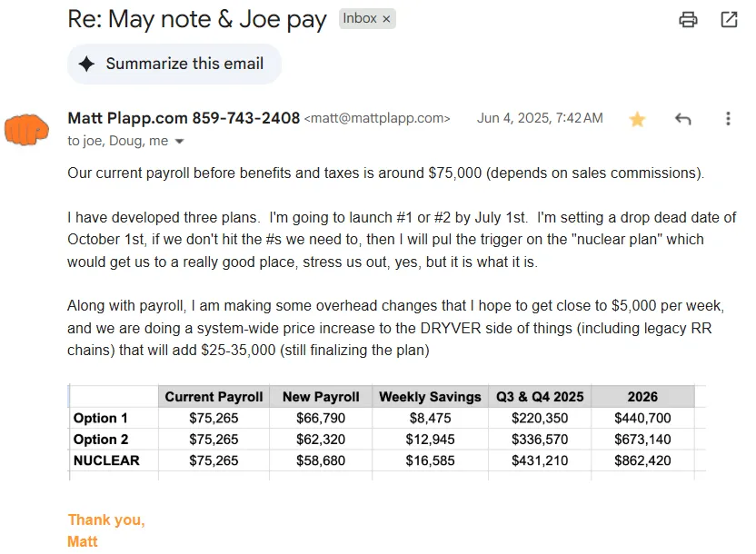The image size is (756, 554).
Task: Click the Weekly Savings column header
Action: coord(430,396)
